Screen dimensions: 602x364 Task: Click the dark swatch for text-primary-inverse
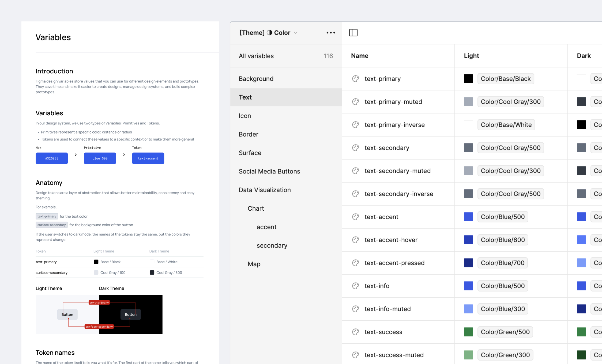click(581, 125)
